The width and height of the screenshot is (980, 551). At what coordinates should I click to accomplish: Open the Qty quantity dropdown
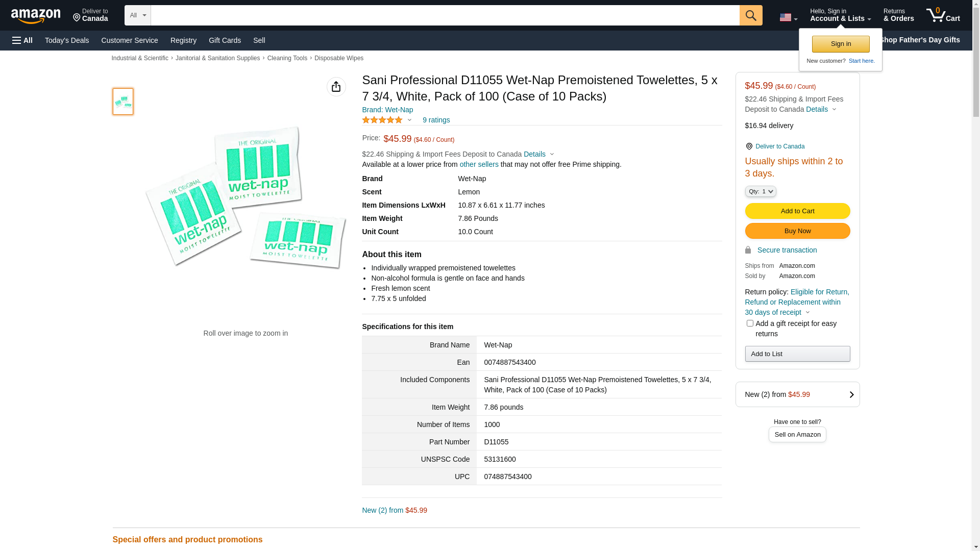(x=760, y=191)
